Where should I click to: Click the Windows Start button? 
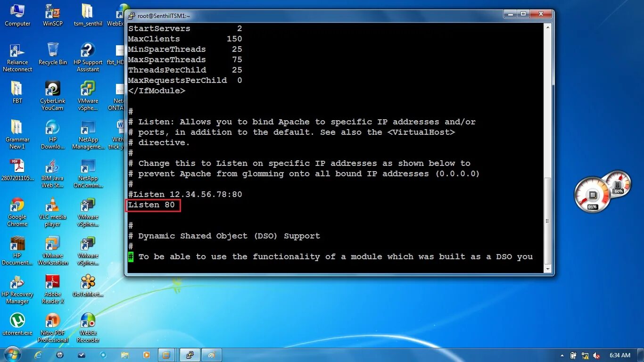(12, 354)
